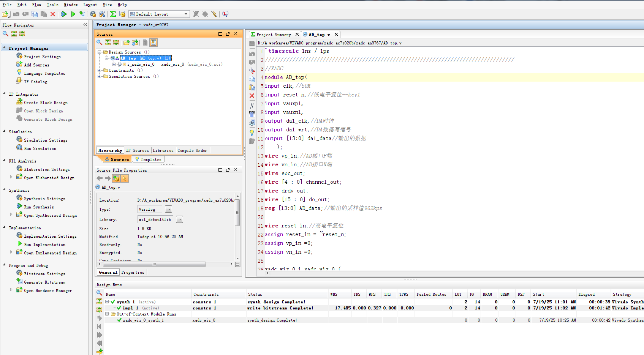Collapse all in the Sources panel
The image size is (644, 355).
tap(108, 43)
